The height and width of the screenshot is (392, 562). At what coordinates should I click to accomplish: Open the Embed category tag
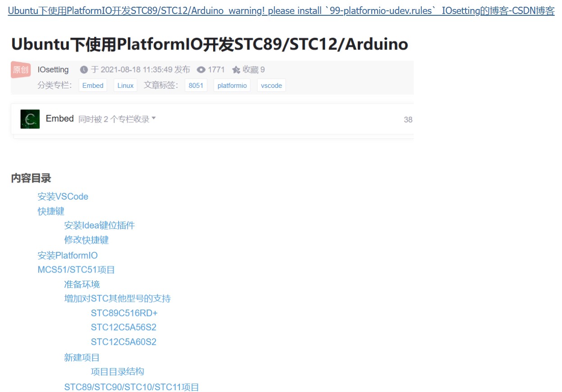(x=92, y=85)
